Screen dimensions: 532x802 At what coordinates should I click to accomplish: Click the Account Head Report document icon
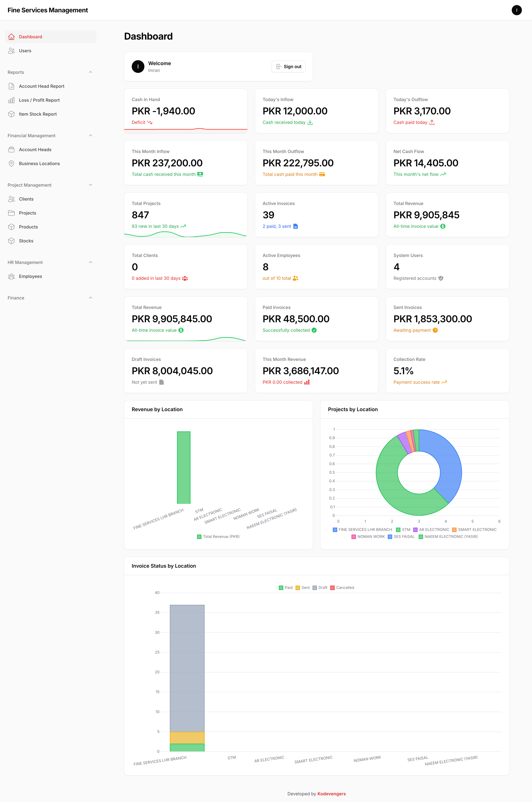click(11, 86)
